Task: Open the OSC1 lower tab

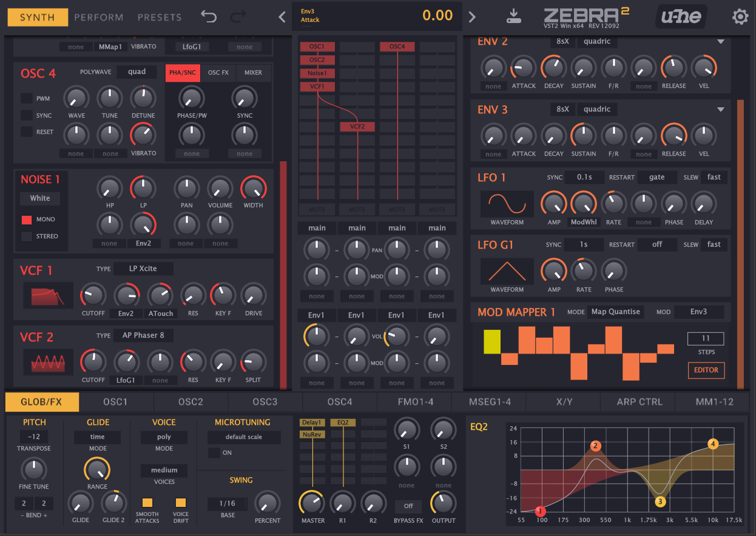Action: (x=116, y=401)
